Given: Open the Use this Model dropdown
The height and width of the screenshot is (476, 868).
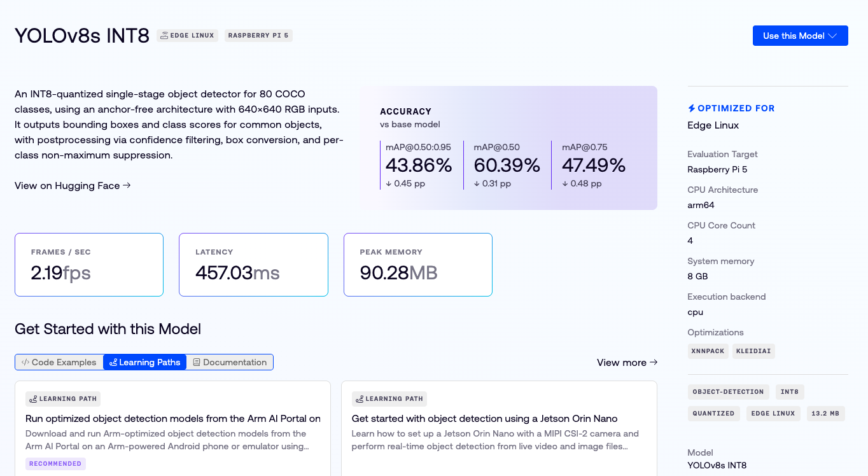Looking at the screenshot, I should pyautogui.click(x=800, y=36).
